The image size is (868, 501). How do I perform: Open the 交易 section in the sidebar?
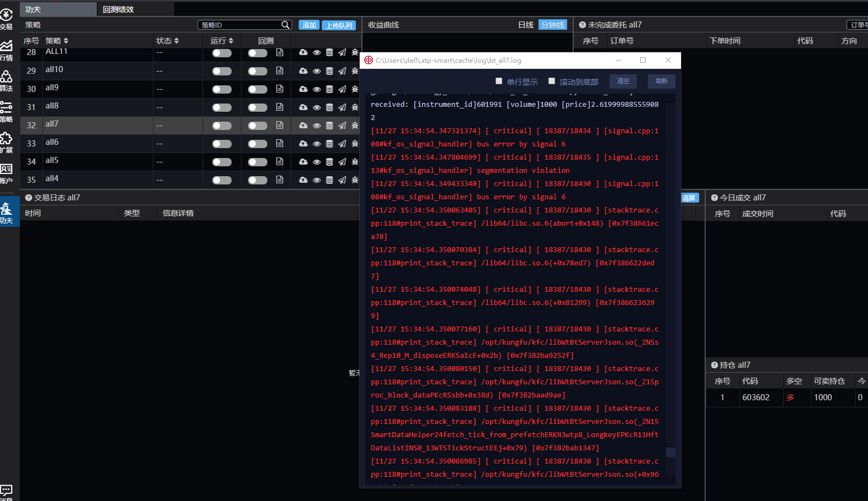tap(7, 18)
